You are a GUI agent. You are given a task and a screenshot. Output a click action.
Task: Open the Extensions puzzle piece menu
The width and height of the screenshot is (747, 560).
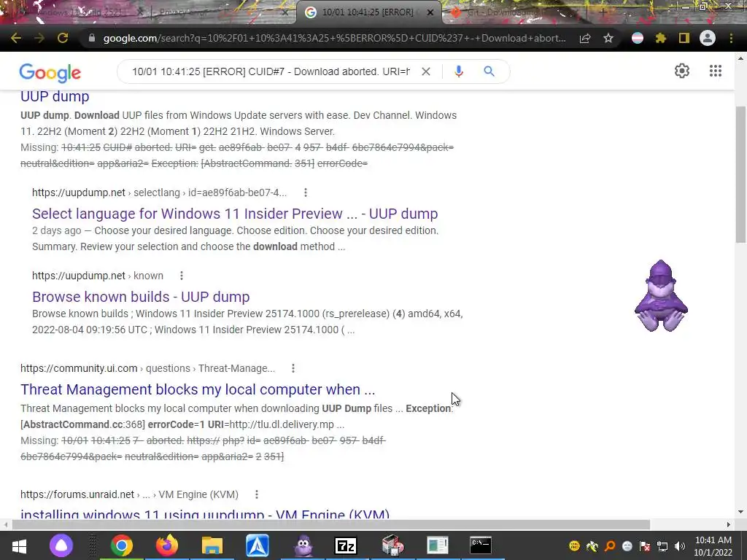pos(661,38)
